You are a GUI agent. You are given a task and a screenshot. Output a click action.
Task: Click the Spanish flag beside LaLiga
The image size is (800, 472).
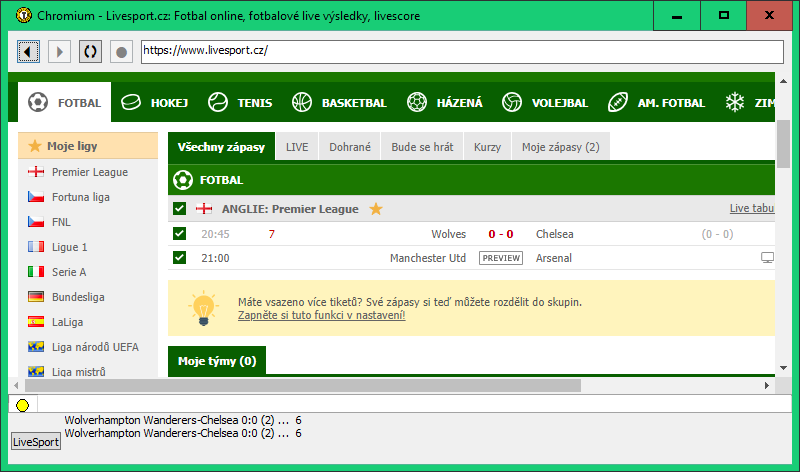36,321
